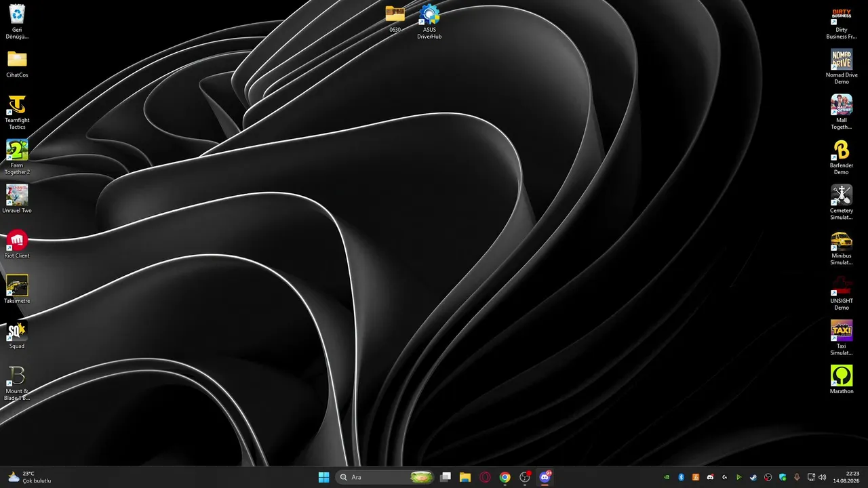The width and height of the screenshot is (868, 488).
Task: Click the Teamfight Tactics shortcut
Action: 17,112
